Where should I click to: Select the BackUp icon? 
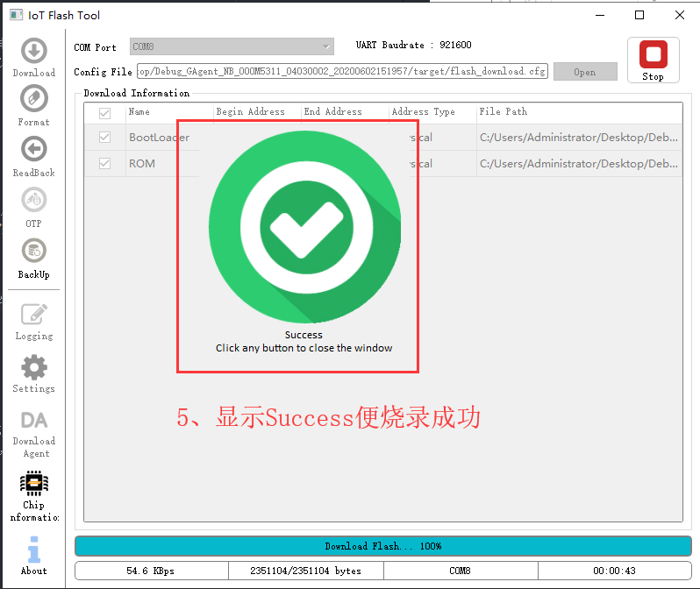[x=33, y=252]
